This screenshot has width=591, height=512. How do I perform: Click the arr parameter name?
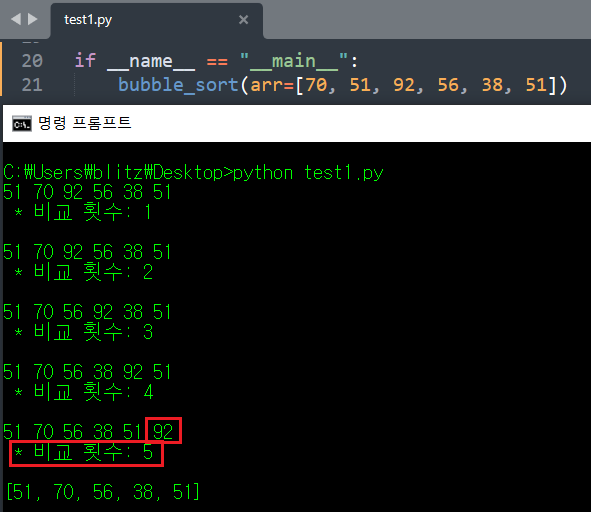[x=266, y=86]
